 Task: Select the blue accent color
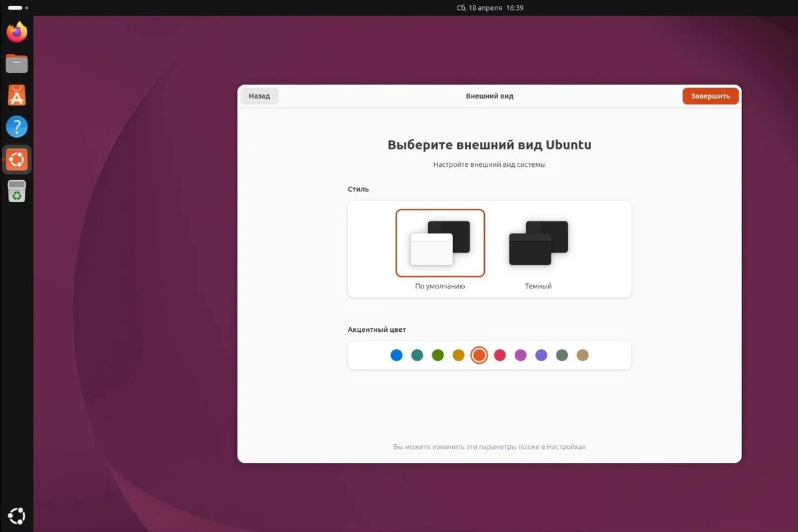coord(396,355)
